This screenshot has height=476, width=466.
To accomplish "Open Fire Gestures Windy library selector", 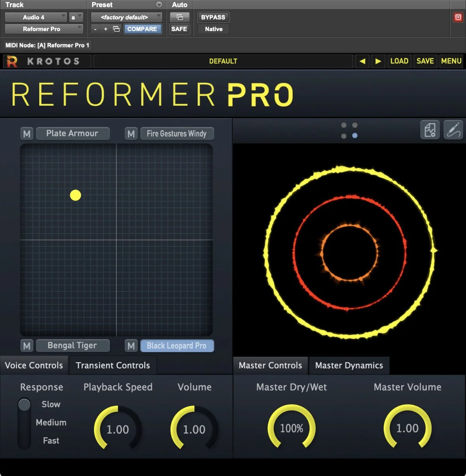I will (177, 133).
